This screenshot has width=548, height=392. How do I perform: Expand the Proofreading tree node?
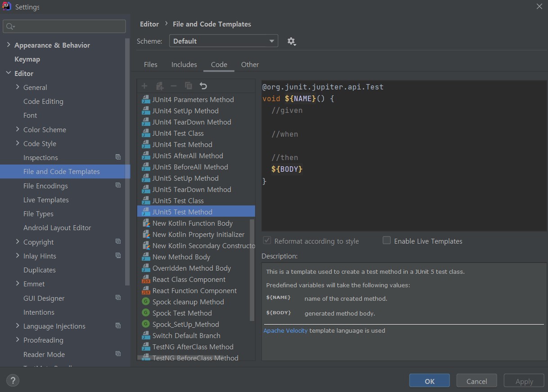click(x=18, y=340)
